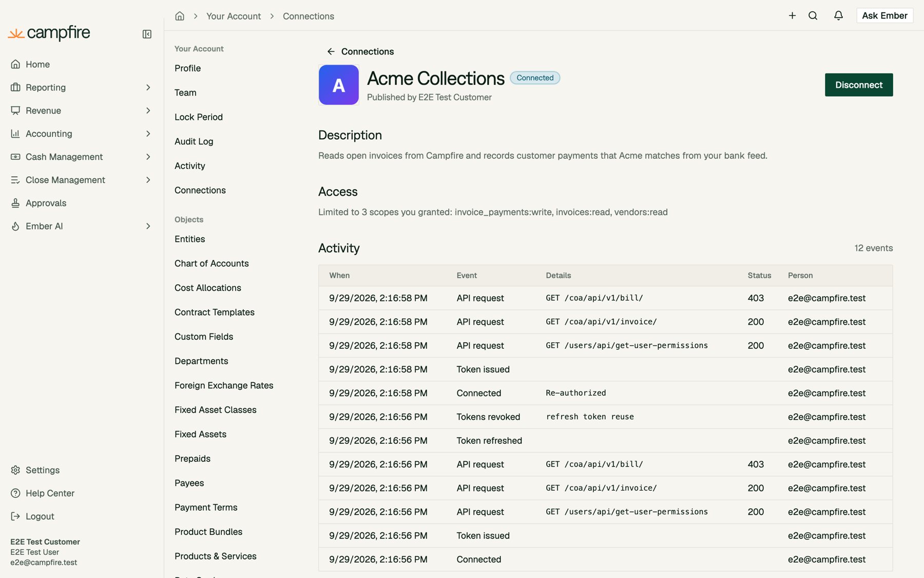Viewport: 924px width, 578px height.
Task: Expand the Reporting section chevron
Action: pos(148,87)
